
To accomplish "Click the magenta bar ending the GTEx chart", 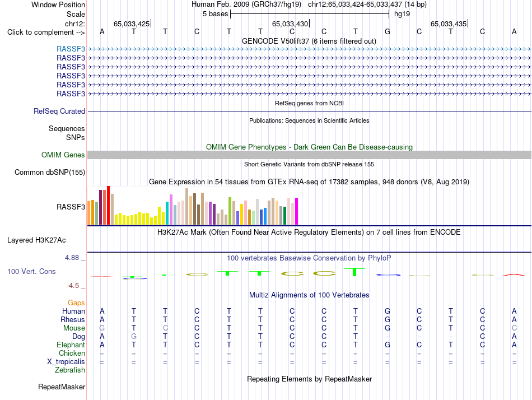I will click(x=297, y=211).
